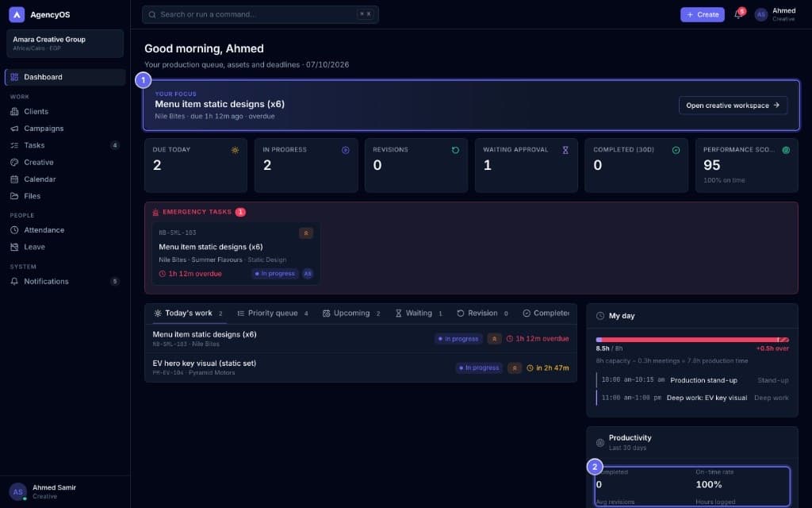Open the notification bell in the top bar
Image resolution: width=812 pixels, height=508 pixels.
coord(738,14)
